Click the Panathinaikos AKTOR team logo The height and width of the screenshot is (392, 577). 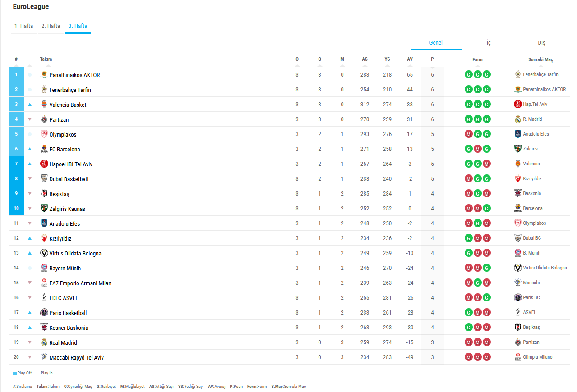[44, 75]
